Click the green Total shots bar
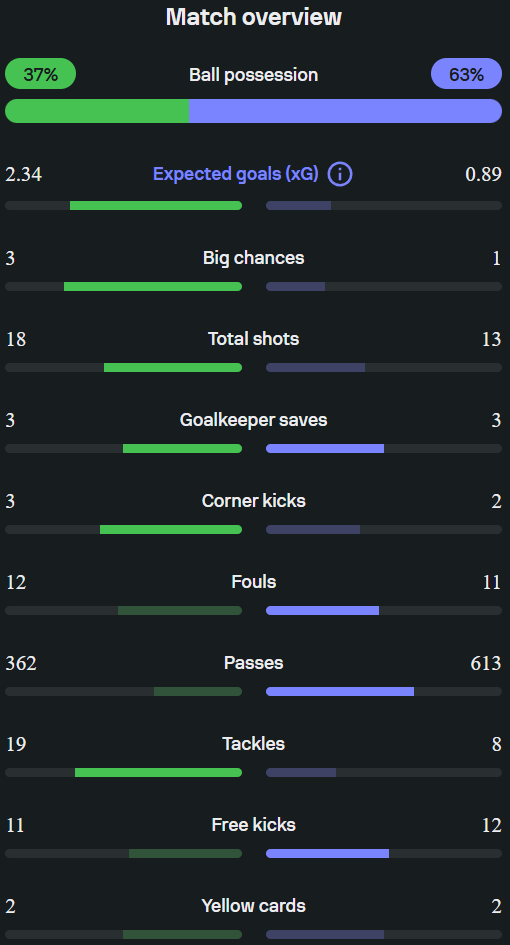Image resolution: width=510 pixels, height=945 pixels. tap(173, 368)
